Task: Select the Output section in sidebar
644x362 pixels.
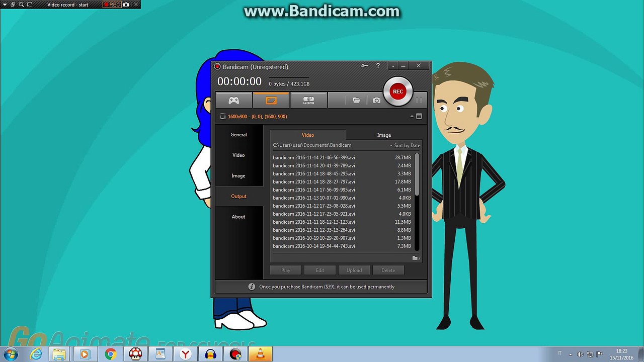Action: click(x=238, y=197)
